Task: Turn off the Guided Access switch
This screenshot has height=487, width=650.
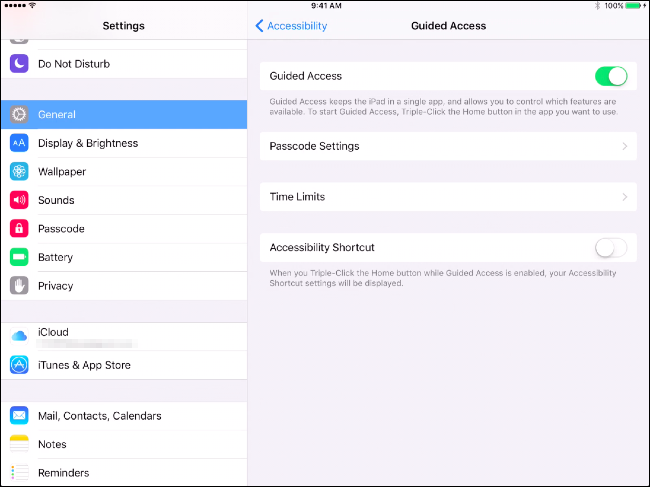Action: point(611,76)
